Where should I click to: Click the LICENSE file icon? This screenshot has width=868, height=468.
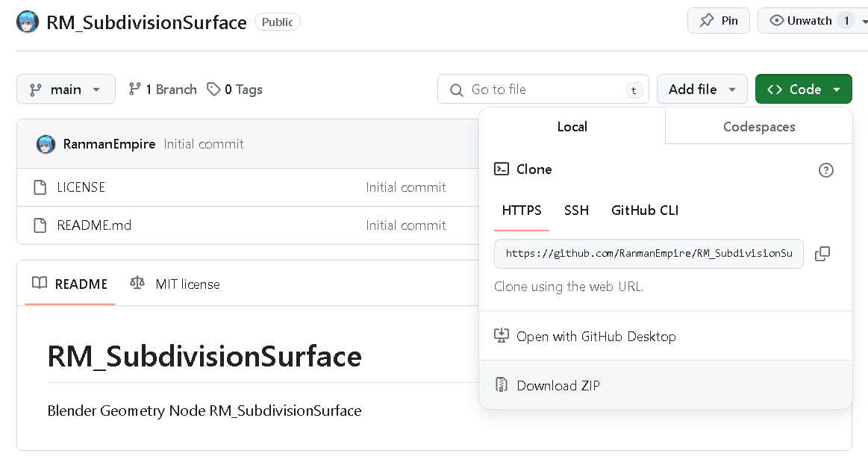coord(40,187)
